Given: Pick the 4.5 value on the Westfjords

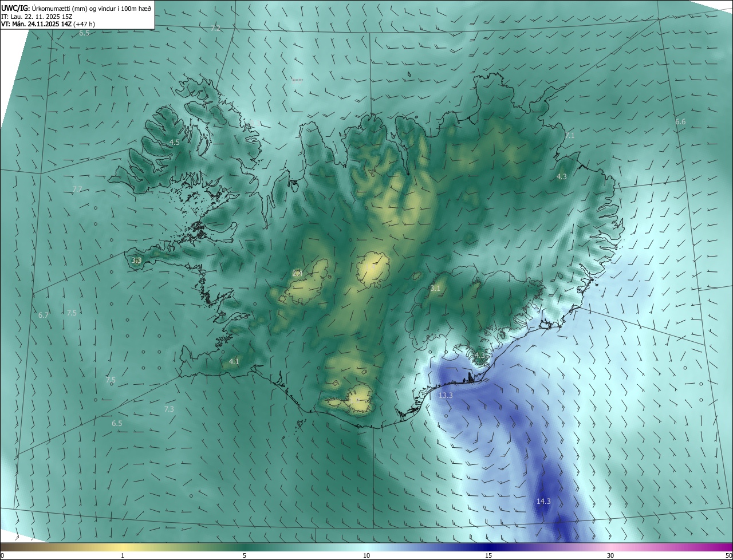Looking at the screenshot, I should click(175, 142).
